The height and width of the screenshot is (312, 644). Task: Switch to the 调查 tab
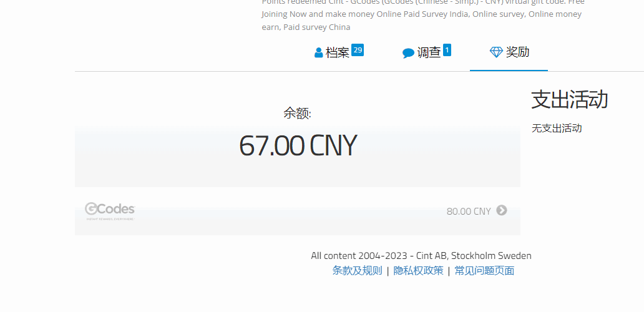429,53
